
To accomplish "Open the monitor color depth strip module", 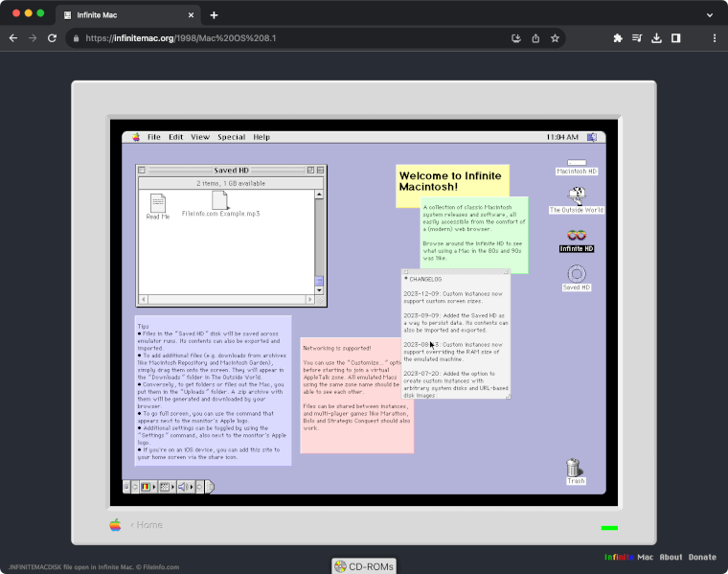I will [147, 487].
